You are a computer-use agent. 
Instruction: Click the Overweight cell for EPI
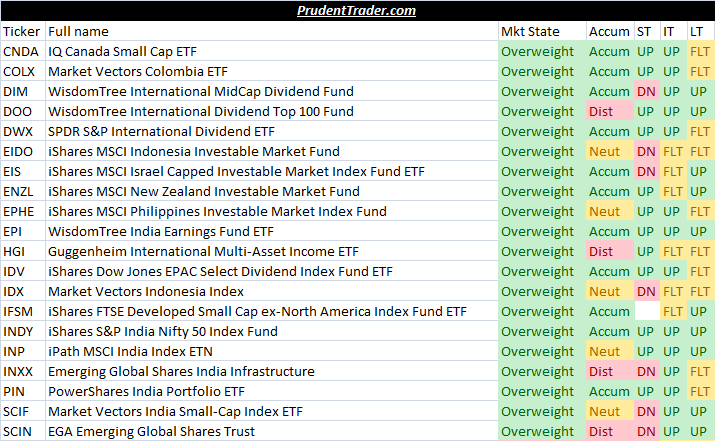pos(537,231)
